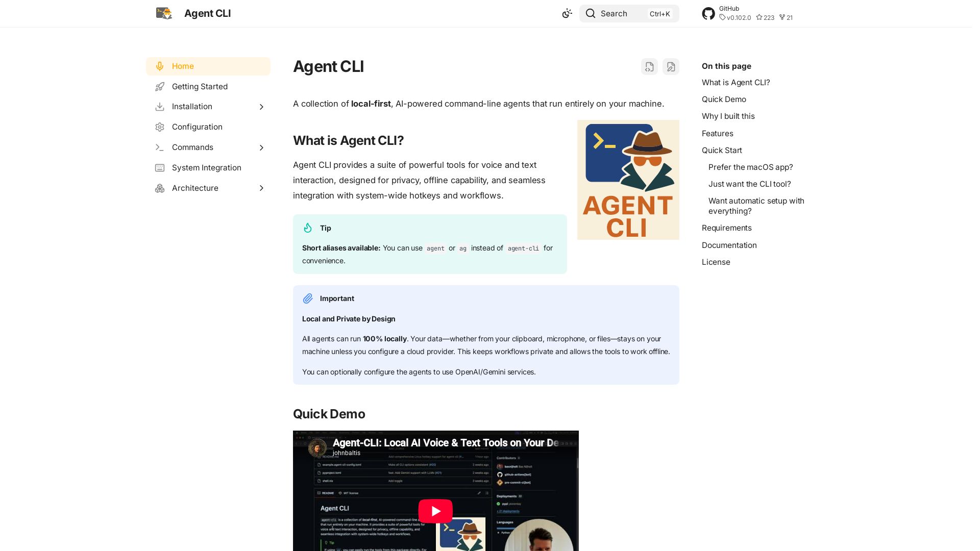Click the cubes icon beside Architecture
The width and height of the screenshot is (980, 551).
click(x=160, y=188)
